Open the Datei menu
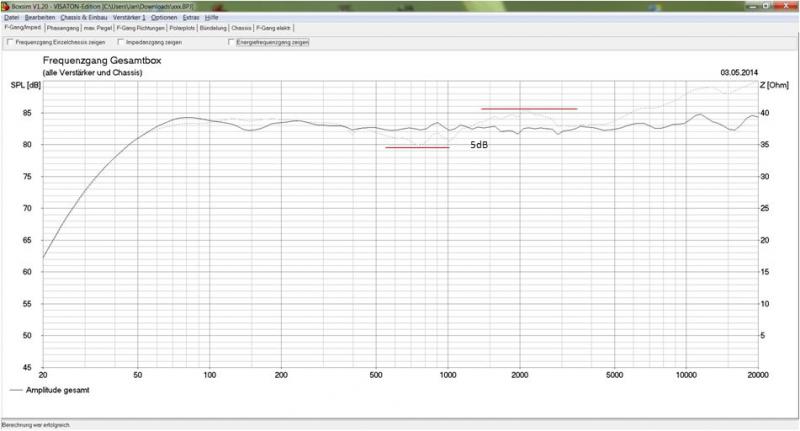The width and height of the screenshot is (800, 431). pos(11,18)
